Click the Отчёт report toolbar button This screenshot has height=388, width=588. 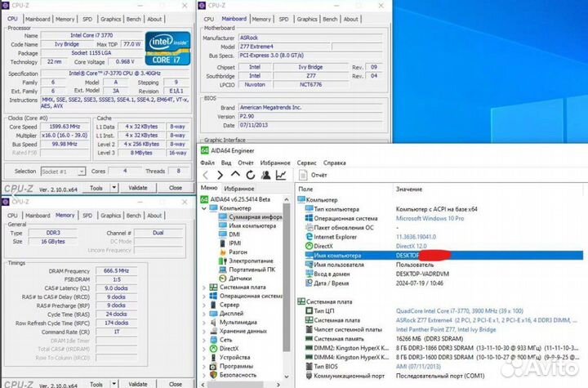314,175
